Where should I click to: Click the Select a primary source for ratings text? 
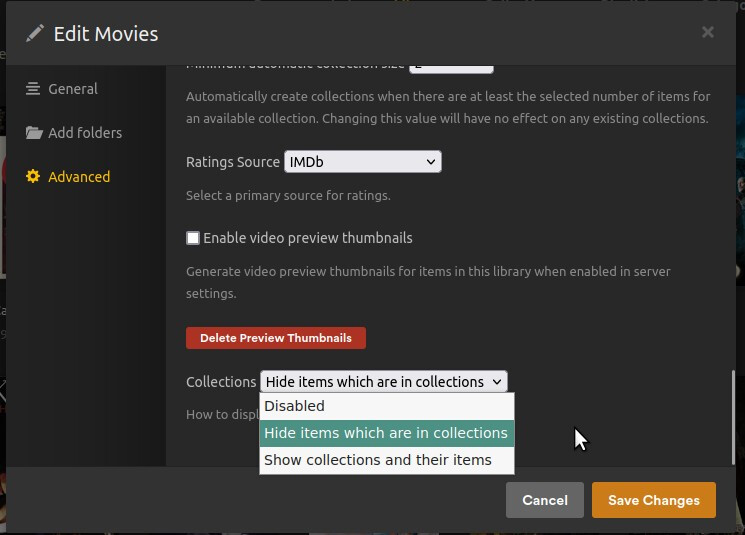coord(288,196)
